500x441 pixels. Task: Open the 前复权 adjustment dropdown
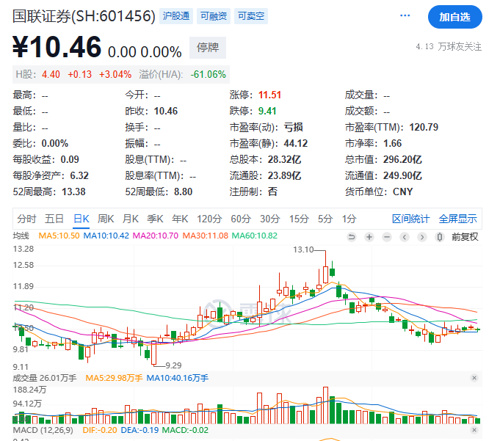[465, 237]
